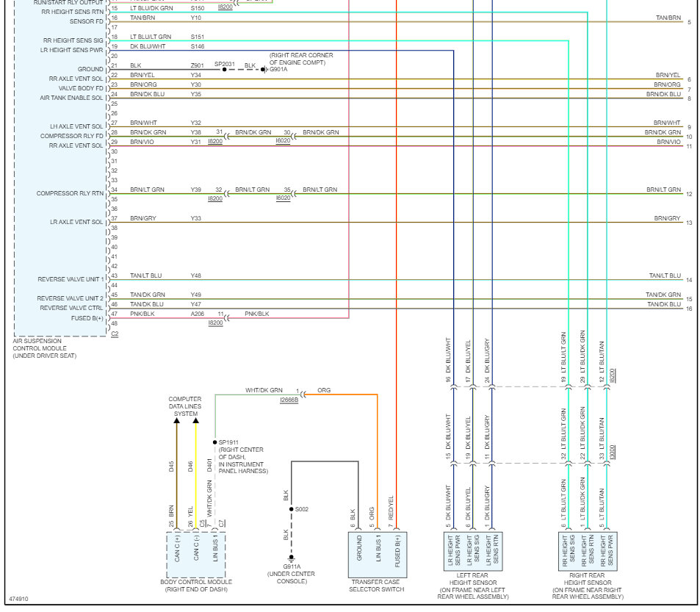Select the REVERSE VALVE UNIT 1 label
This screenshot has width=700, height=612.
[71, 279]
